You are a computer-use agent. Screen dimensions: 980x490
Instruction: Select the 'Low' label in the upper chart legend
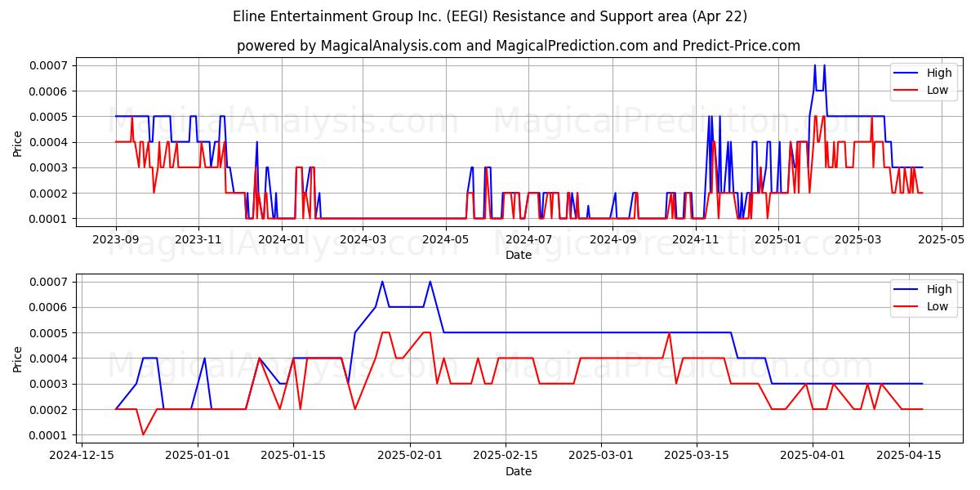[938, 90]
